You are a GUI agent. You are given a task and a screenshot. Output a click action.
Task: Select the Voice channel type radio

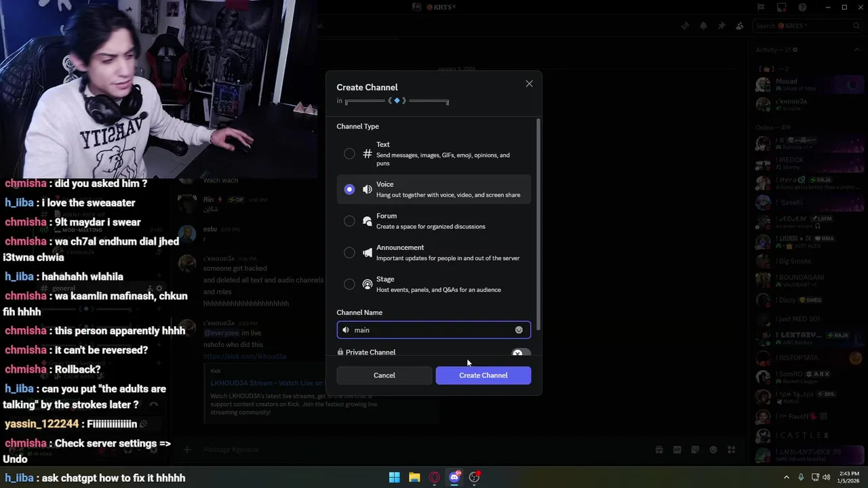coord(349,189)
